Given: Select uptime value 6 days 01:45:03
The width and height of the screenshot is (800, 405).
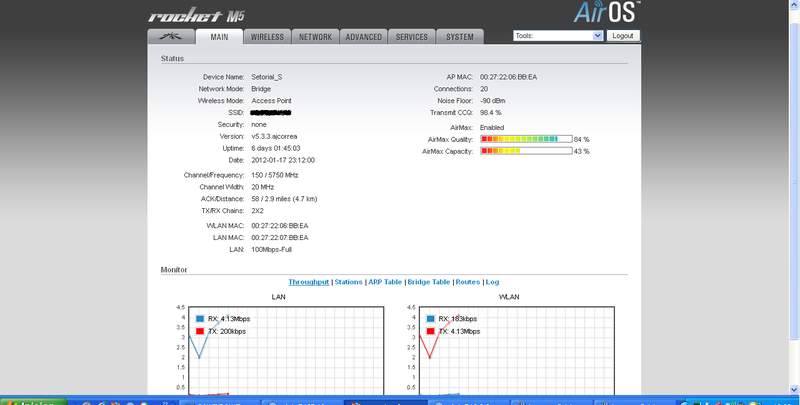Looking at the screenshot, I should pyautogui.click(x=276, y=148).
